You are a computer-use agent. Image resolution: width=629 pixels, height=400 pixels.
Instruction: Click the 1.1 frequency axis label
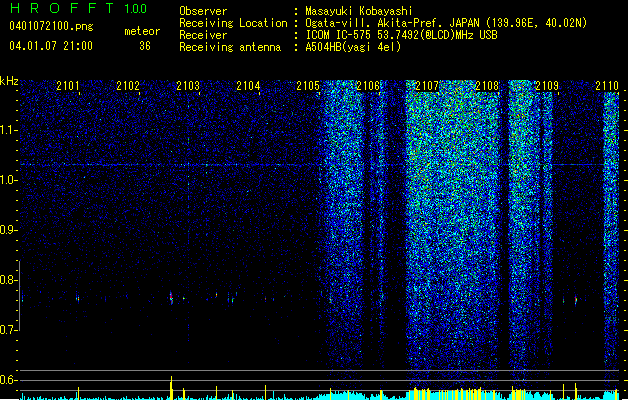point(8,130)
